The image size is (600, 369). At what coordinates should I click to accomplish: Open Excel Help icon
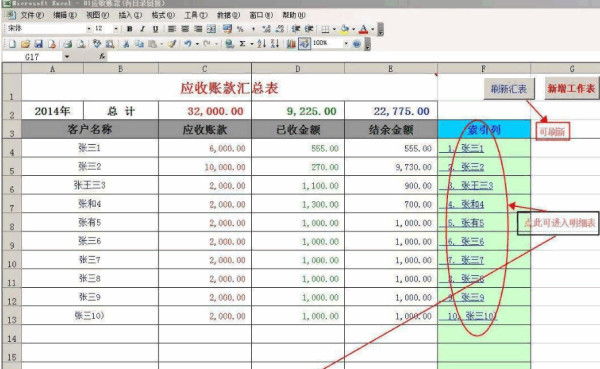point(357,44)
